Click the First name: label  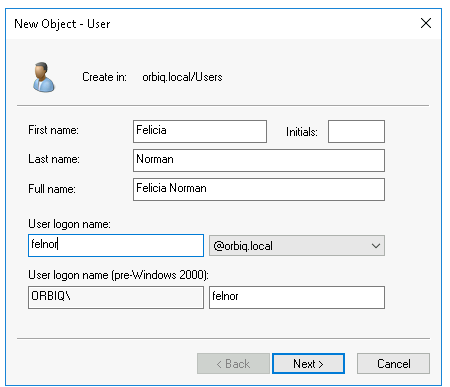(x=53, y=130)
